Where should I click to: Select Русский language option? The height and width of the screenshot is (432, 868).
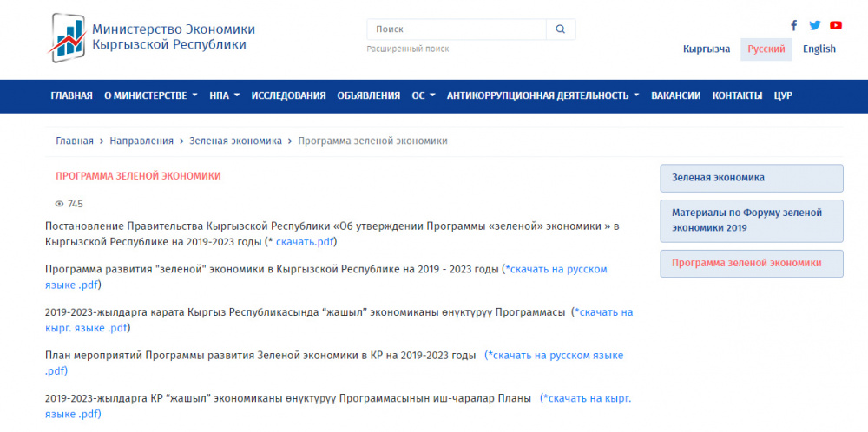pos(766,49)
